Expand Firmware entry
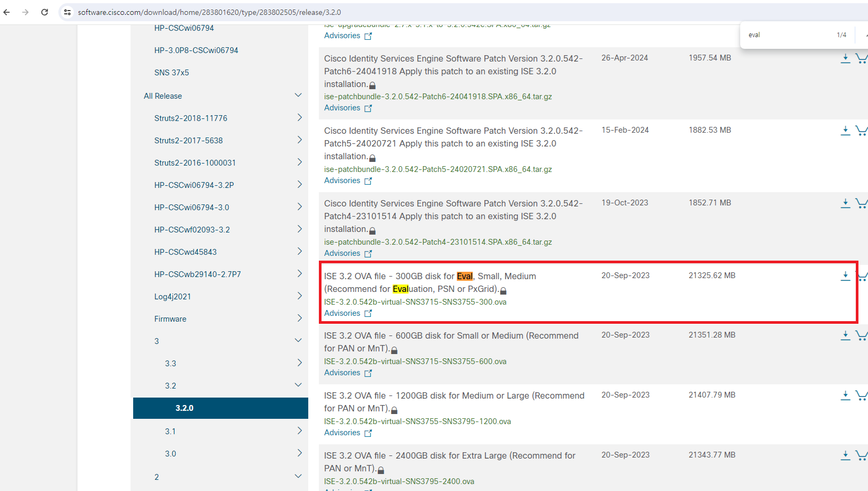The image size is (868, 491). (299, 318)
